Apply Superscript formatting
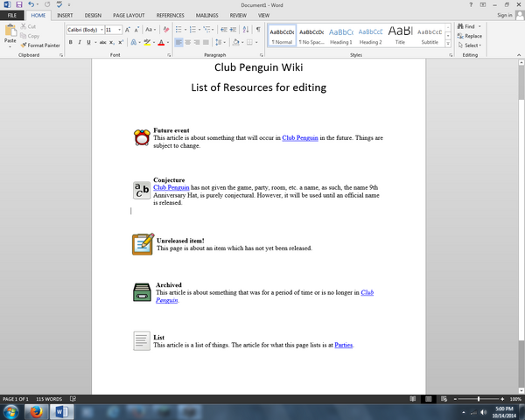This screenshot has height=420, width=525. pyautogui.click(x=121, y=42)
